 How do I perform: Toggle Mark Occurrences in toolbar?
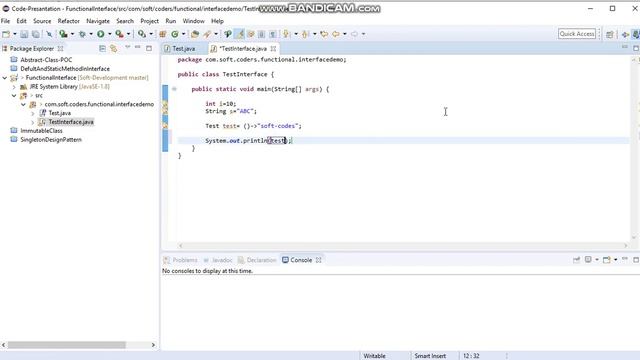click(x=240, y=34)
